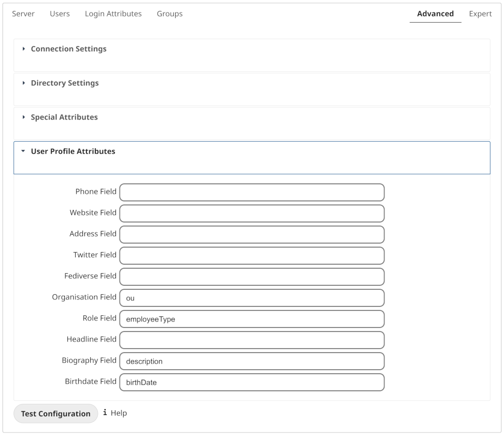Switch to the Users tab

pos(60,14)
